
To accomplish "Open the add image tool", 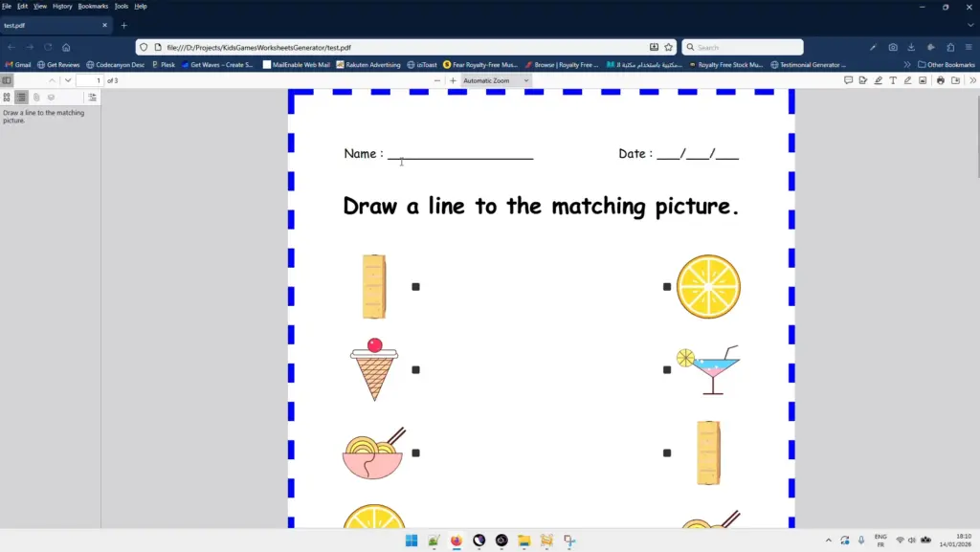I will [923, 80].
